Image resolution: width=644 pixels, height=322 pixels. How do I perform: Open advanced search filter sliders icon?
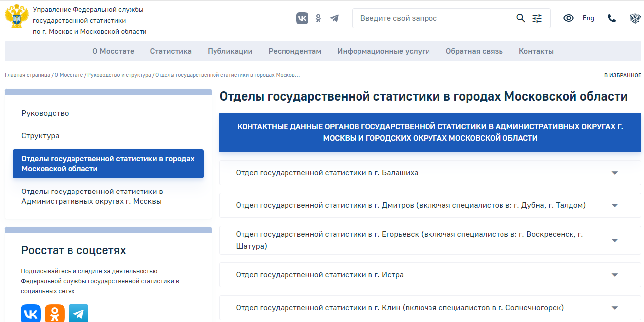537,18
